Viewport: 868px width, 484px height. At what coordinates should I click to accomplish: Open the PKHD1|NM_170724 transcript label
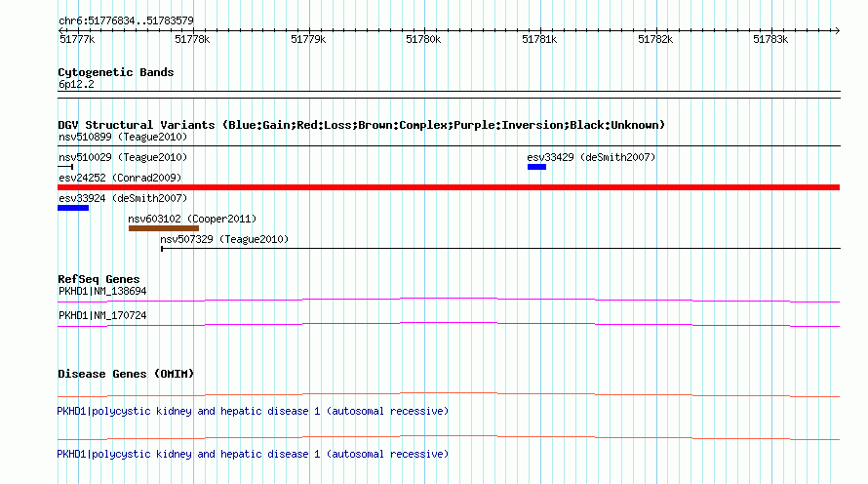pyautogui.click(x=102, y=315)
